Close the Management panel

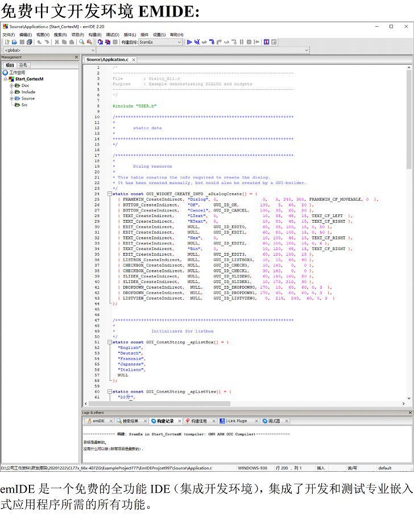point(76,57)
